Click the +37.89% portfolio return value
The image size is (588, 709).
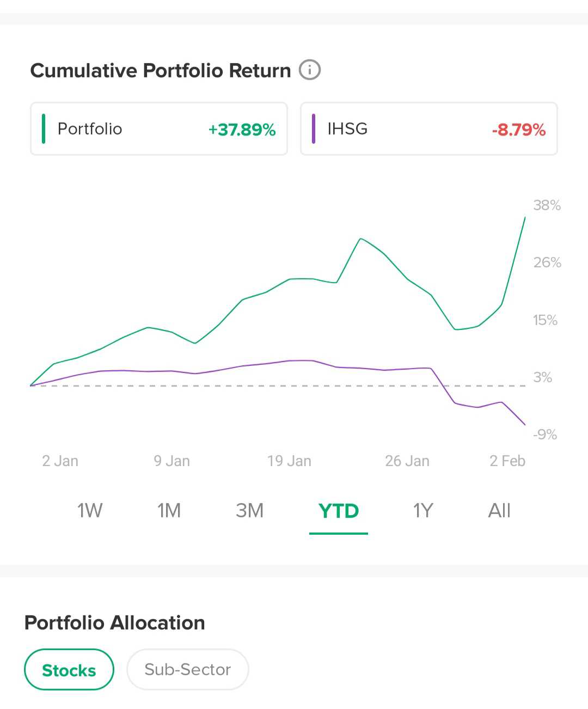click(242, 130)
